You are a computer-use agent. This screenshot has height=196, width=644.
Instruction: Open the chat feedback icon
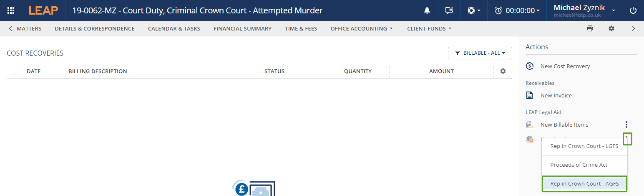point(449,10)
